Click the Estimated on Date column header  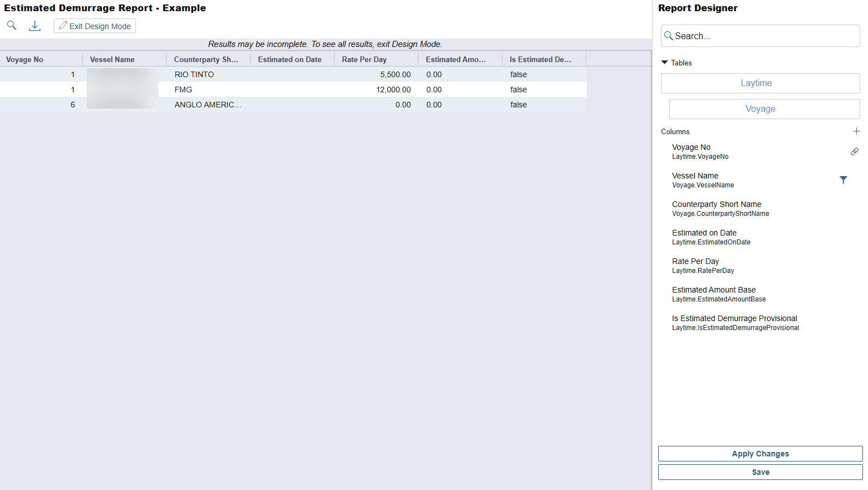point(289,60)
